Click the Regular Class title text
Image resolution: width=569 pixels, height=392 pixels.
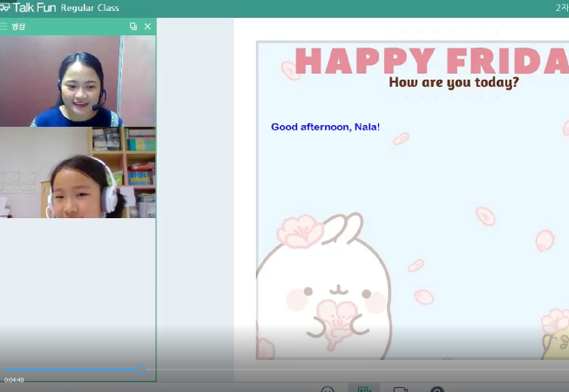tap(90, 8)
